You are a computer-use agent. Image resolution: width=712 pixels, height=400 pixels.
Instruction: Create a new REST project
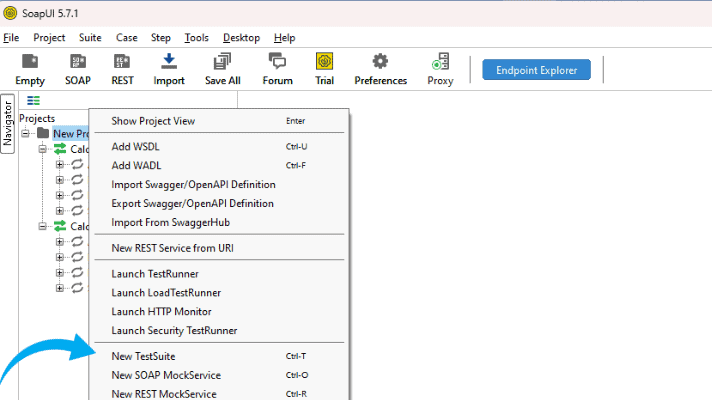click(122, 69)
